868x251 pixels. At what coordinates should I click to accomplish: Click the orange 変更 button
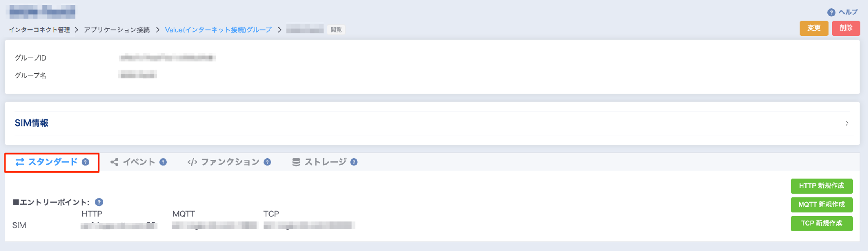(x=814, y=28)
